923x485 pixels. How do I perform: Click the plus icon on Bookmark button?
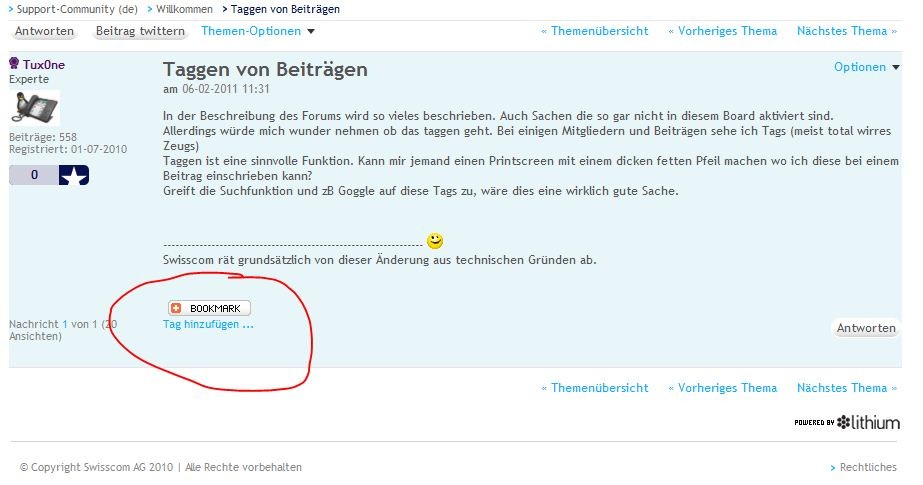coord(176,308)
